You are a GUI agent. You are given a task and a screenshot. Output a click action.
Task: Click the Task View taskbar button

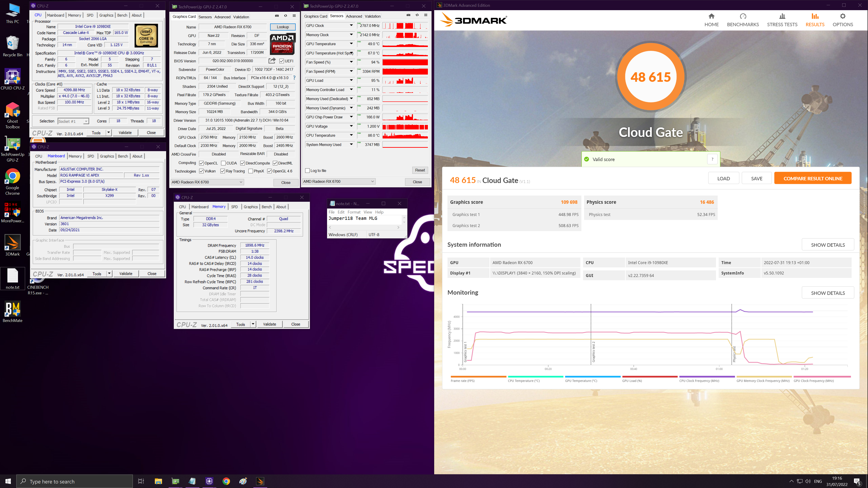141,481
